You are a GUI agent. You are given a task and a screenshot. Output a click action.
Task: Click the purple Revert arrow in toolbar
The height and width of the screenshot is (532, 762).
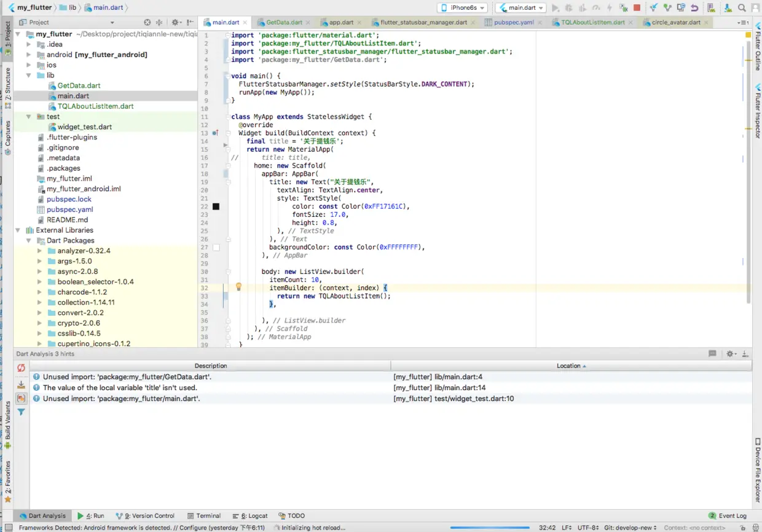click(x=694, y=8)
